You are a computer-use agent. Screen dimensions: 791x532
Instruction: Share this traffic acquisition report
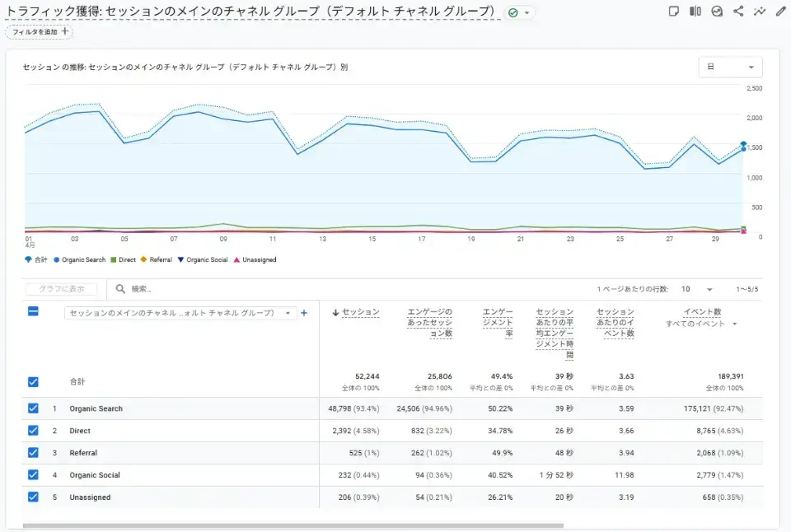point(737,11)
